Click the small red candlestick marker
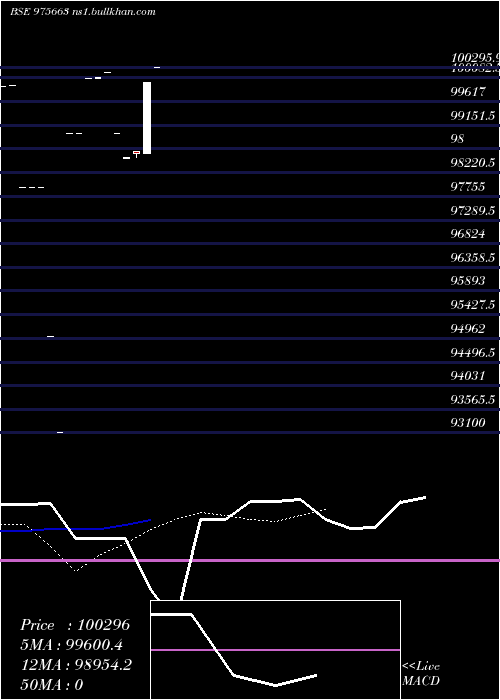The width and height of the screenshot is (500, 700). [x=136, y=153]
